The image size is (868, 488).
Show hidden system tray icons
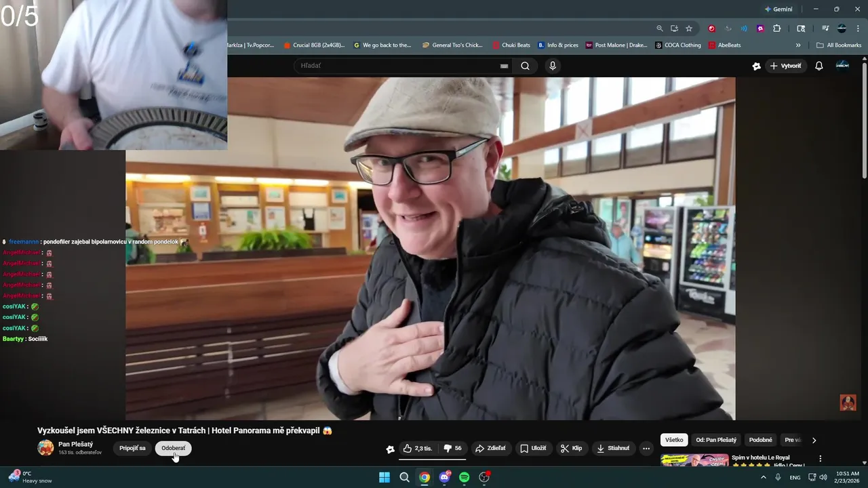tap(763, 477)
